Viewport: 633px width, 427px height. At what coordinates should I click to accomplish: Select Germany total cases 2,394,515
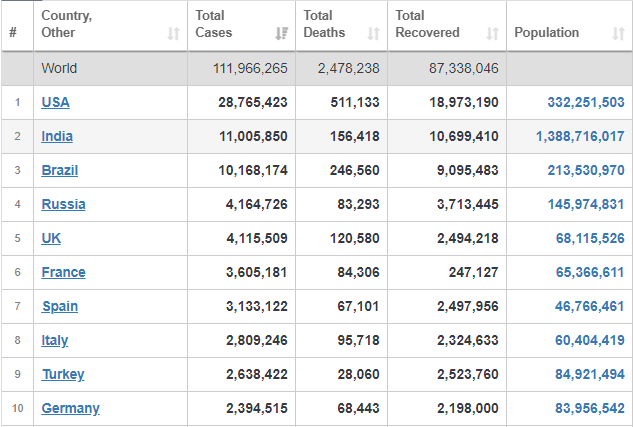[257, 408]
